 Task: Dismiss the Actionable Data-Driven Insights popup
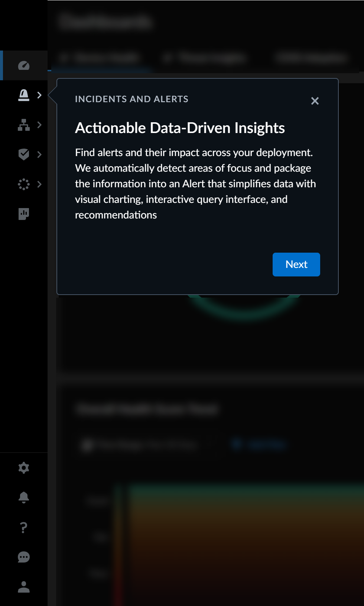click(x=315, y=101)
